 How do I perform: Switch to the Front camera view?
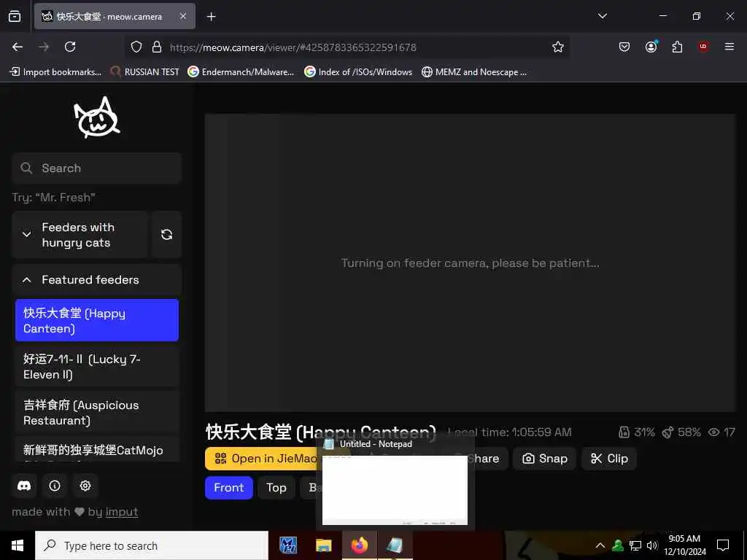click(228, 488)
